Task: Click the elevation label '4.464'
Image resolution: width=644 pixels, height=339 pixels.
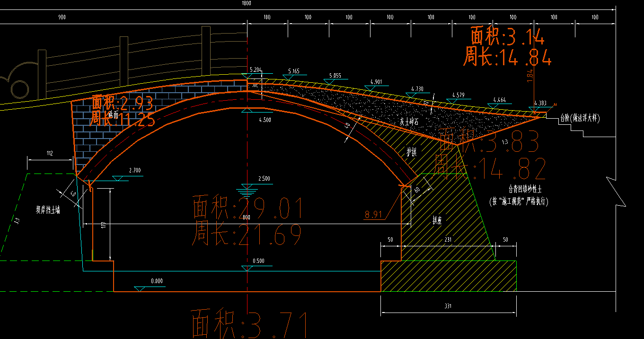Action: 500,100
